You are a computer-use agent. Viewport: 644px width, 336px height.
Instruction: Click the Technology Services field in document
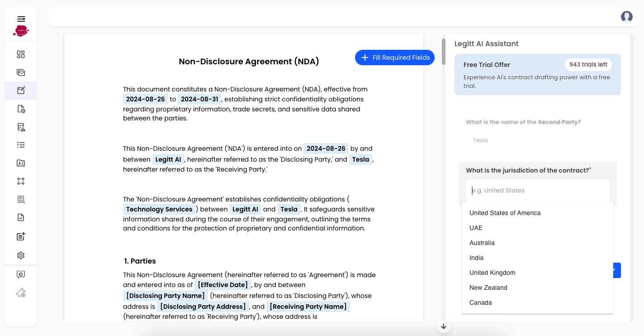pyautogui.click(x=159, y=209)
